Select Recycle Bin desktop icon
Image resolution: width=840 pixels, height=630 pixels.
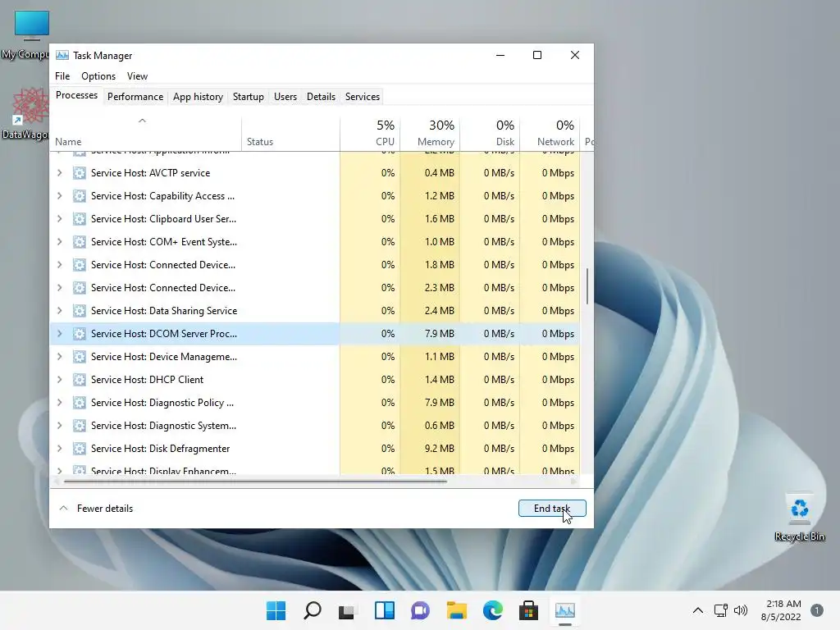(x=799, y=517)
